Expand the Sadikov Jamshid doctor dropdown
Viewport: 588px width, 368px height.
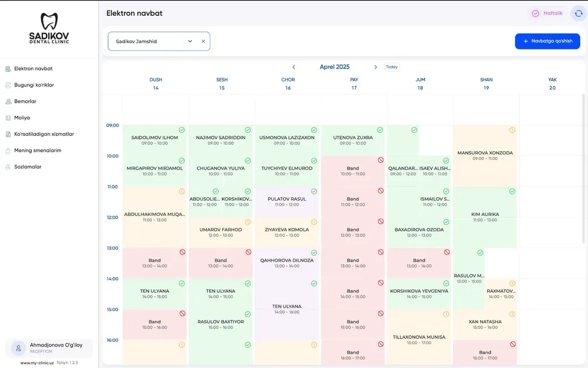click(190, 41)
